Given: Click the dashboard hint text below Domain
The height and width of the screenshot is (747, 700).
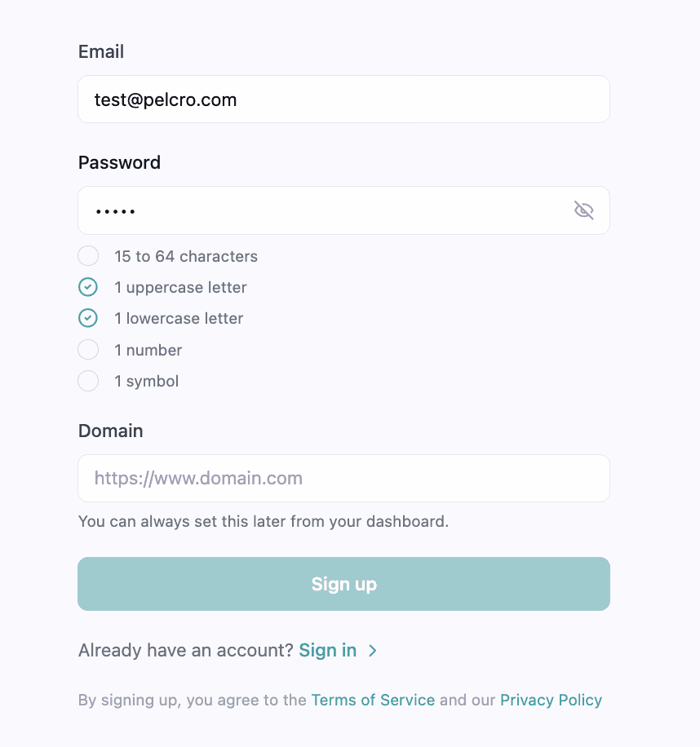Looking at the screenshot, I should click(x=264, y=521).
